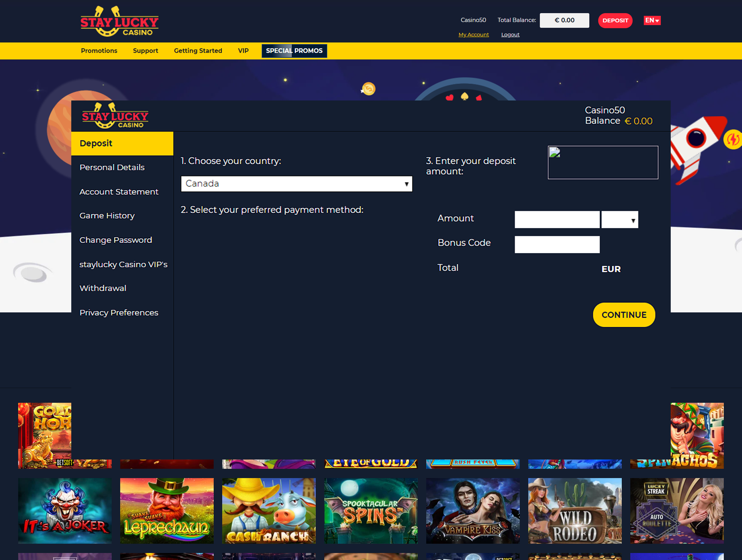Click the broken image placeholder beside deposit amount
Screen dimensions: 742x560
click(x=603, y=163)
